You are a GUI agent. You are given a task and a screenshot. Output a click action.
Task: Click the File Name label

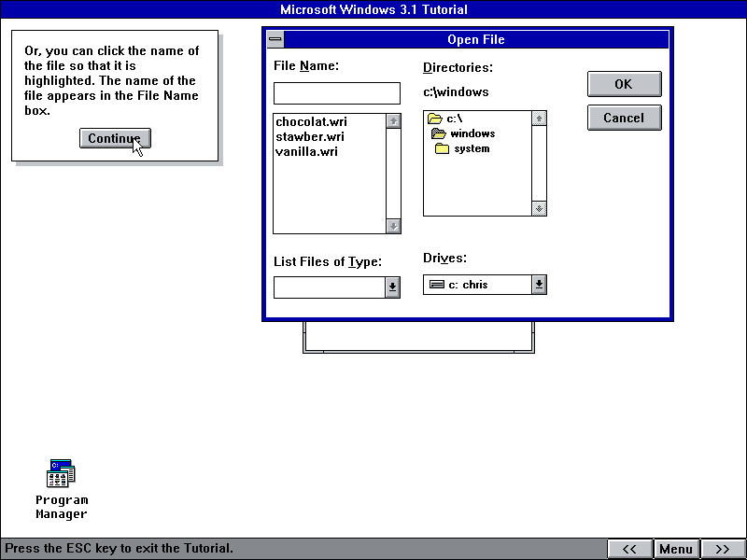pos(306,65)
